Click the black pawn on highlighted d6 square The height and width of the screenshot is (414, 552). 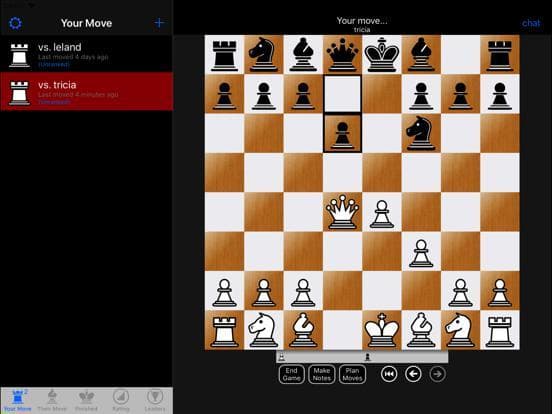click(x=342, y=135)
